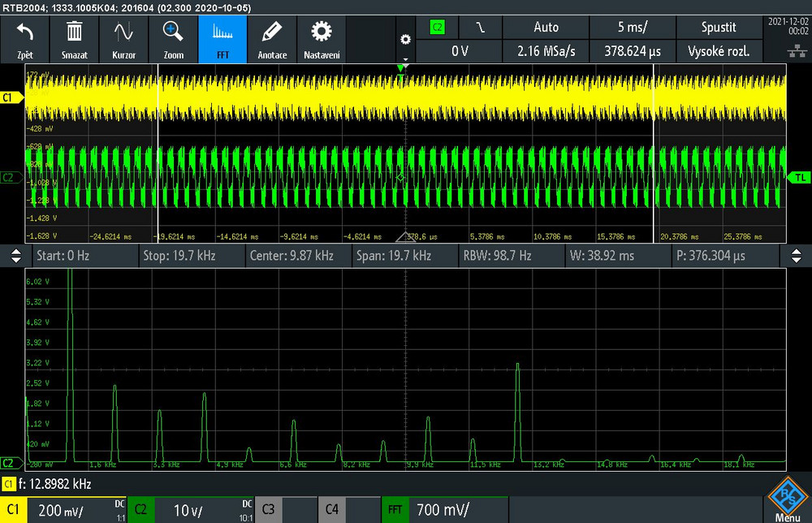This screenshot has height=523, width=812.
Task: Adjust C1 200 mV/ vertical scale
Action: (x=77, y=510)
